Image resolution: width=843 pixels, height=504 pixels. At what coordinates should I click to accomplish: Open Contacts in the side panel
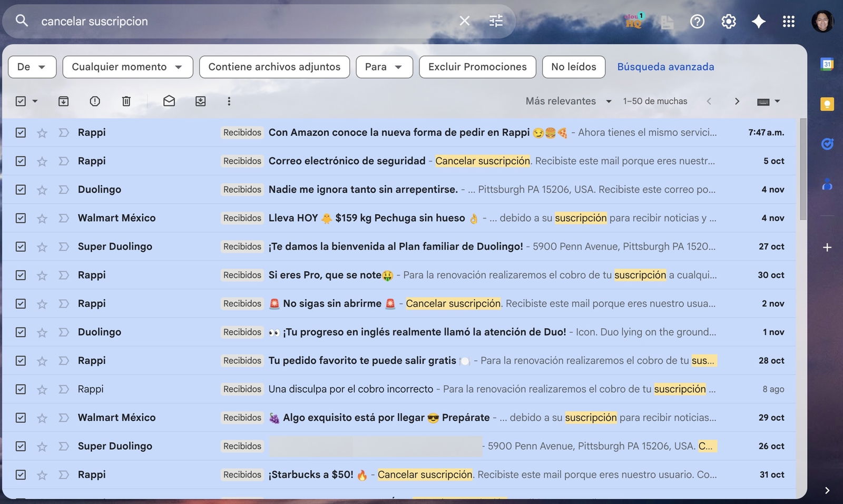[827, 184]
